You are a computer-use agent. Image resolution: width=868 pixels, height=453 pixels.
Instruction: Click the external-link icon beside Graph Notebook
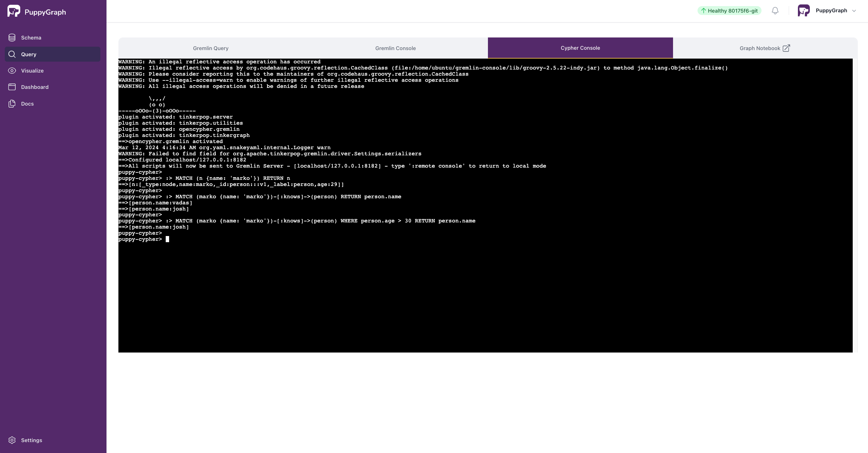[786, 48]
